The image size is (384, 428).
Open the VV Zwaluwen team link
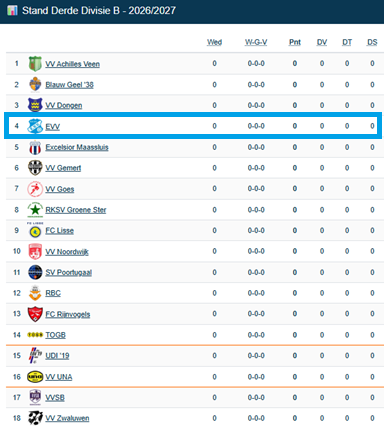pos(67,418)
